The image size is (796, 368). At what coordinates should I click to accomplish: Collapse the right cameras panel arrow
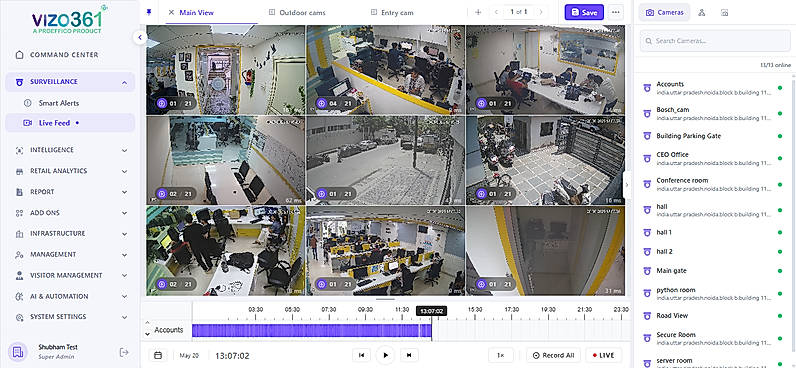pyautogui.click(x=626, y=185)
